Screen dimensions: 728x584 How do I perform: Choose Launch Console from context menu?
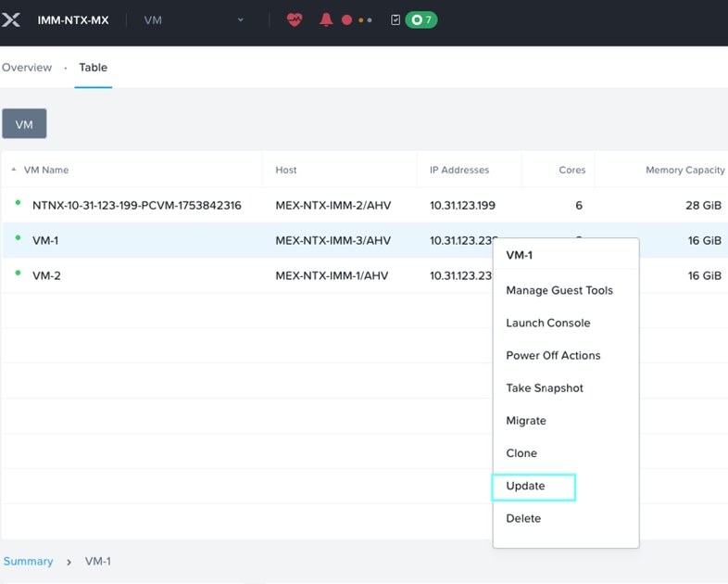click(548, 323)
